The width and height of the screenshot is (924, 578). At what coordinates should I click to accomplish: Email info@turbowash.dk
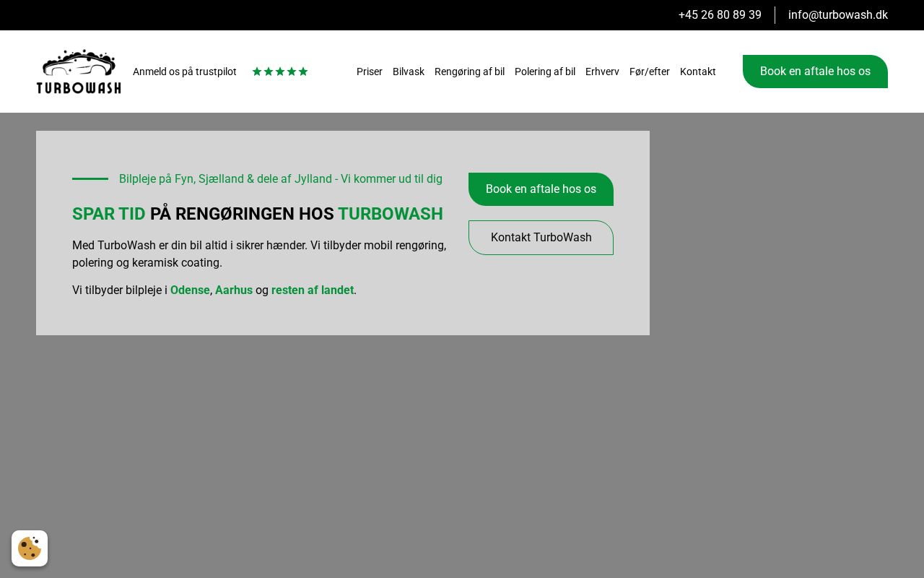pos(838,14)
